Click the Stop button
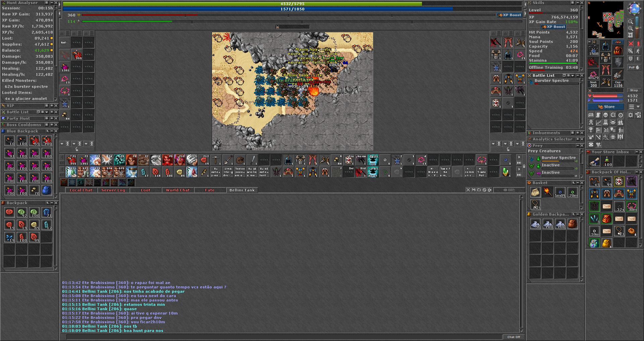 634,90
